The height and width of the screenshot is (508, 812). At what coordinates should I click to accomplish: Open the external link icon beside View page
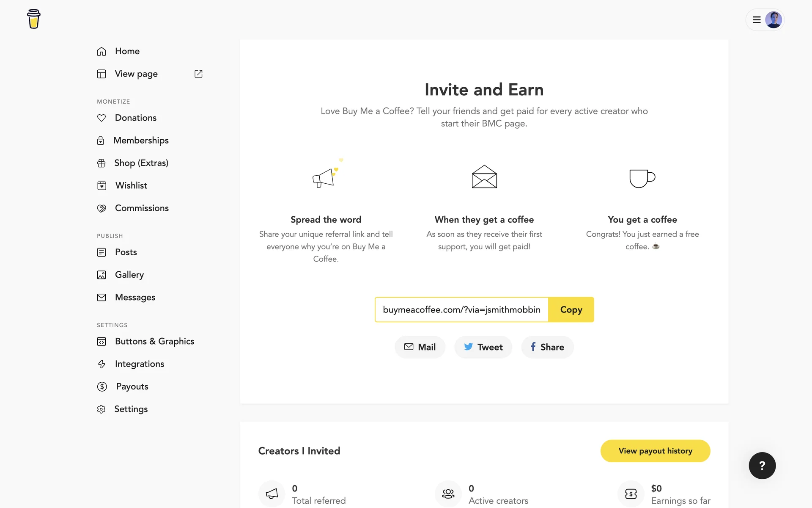point(198,74)
